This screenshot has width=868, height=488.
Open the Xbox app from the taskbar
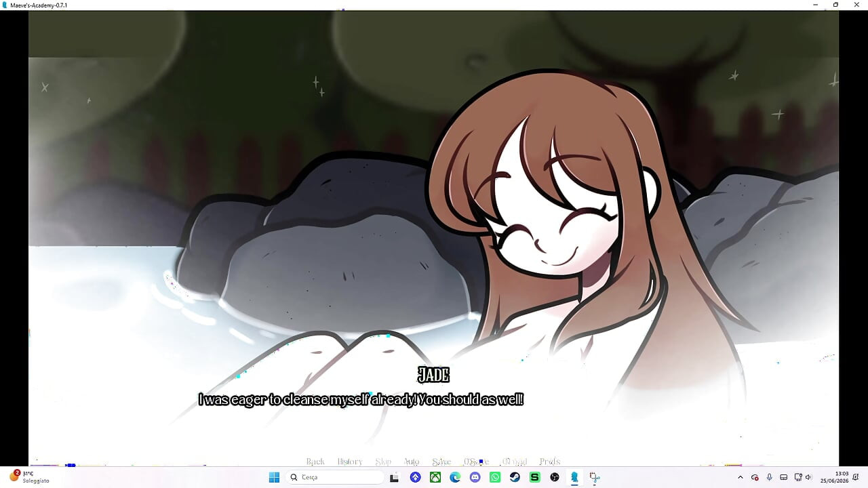[x=435, y=477]
